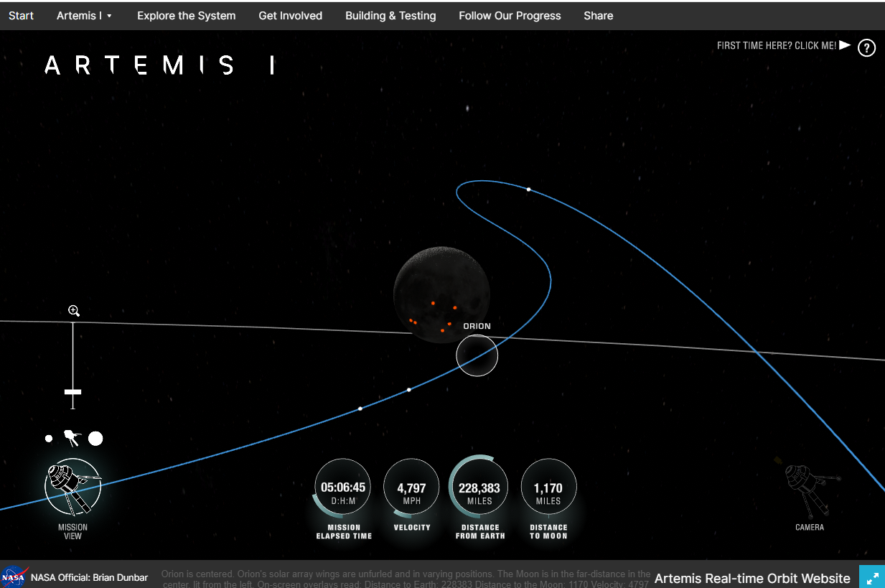Viewport: 885px width, 588px height.
Task: Expand the Artemis I dropdown menu
Action: click(85, 16)
